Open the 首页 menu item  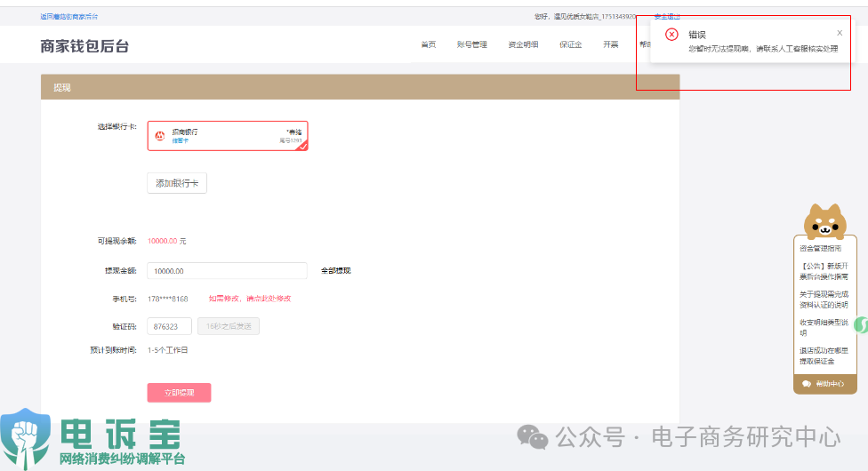[428, 44]
